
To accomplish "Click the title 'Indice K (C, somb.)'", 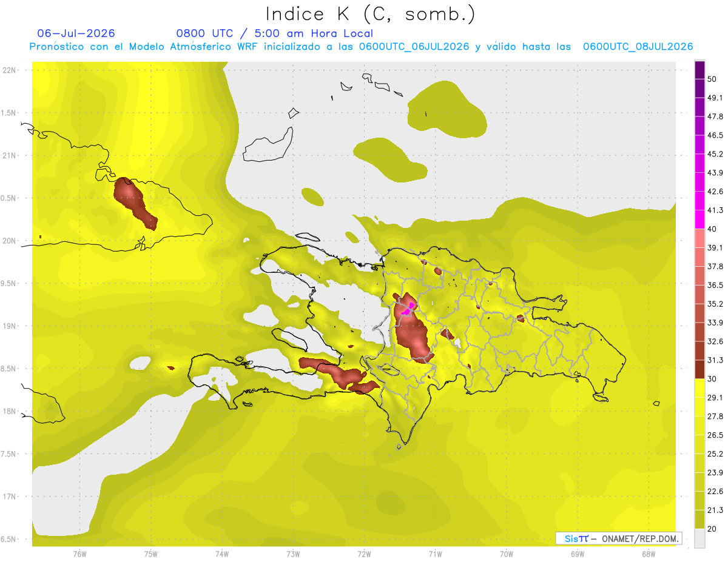I will coord(370,15).
